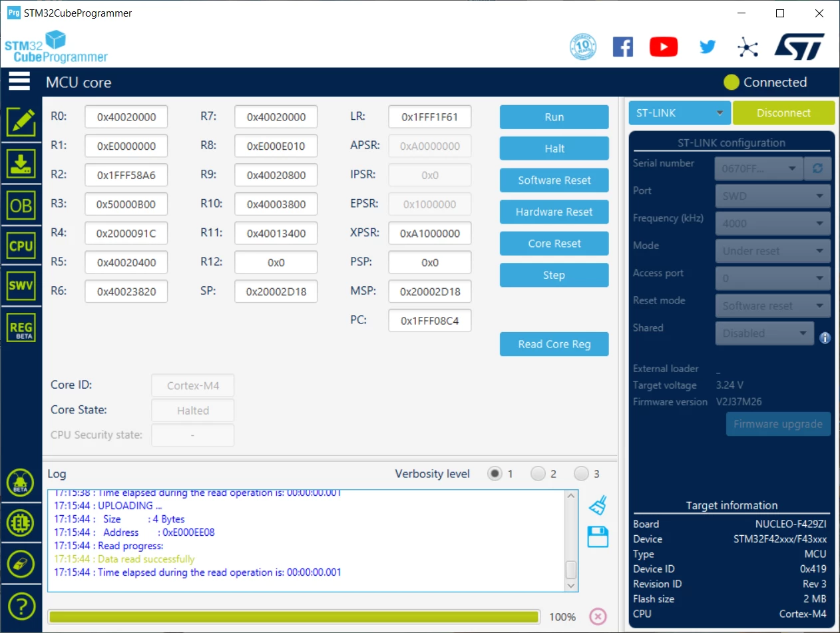Open the bug log Beta sidebar icon
The width and height of the screenshot is (840, 633).
(21, 483)
